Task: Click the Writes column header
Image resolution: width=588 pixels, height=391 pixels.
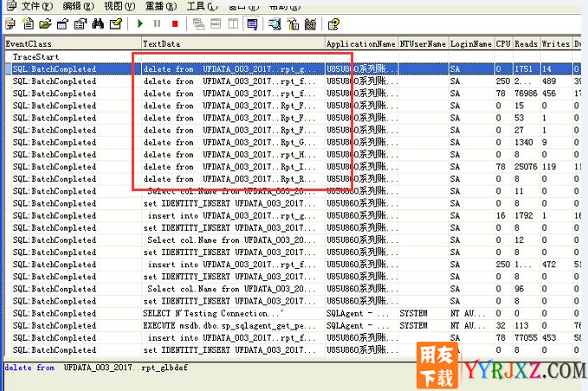Action: click(556, 44)
